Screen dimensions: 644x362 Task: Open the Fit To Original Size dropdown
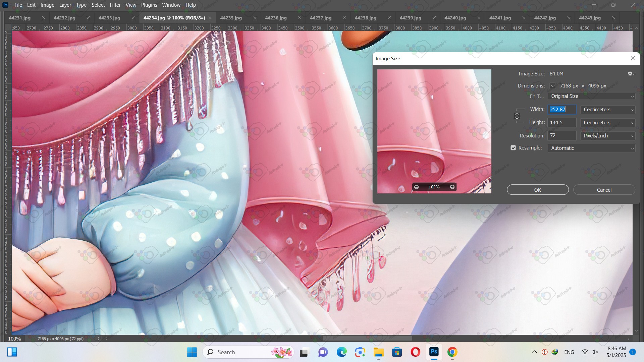click(x=591, y=96)
